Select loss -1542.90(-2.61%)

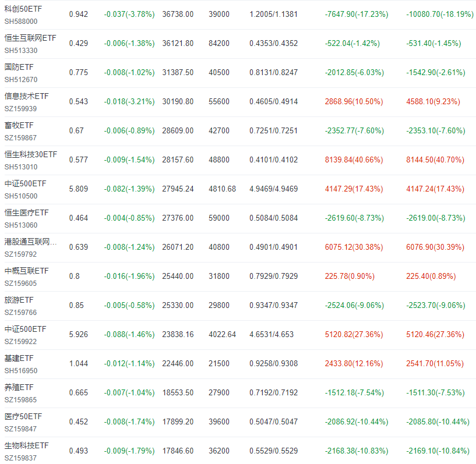tap(436, 72)
